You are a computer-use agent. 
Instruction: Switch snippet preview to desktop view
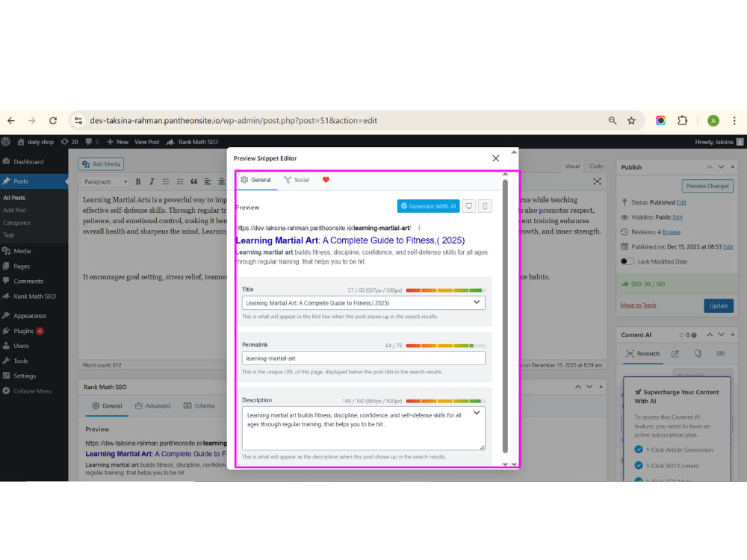click(469, 206)
